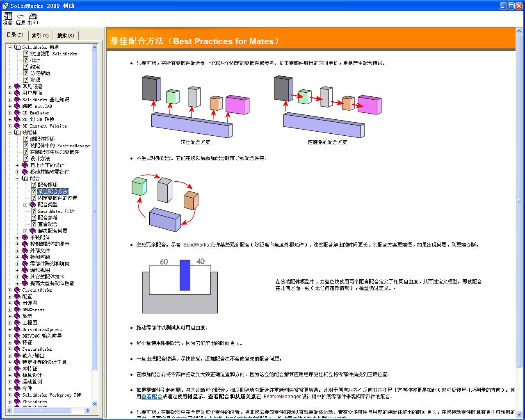Screen dimensions: 525x420
Task: Click the page icon beside 欢迎使用 SolidWorks
Action: coord(26,54)
